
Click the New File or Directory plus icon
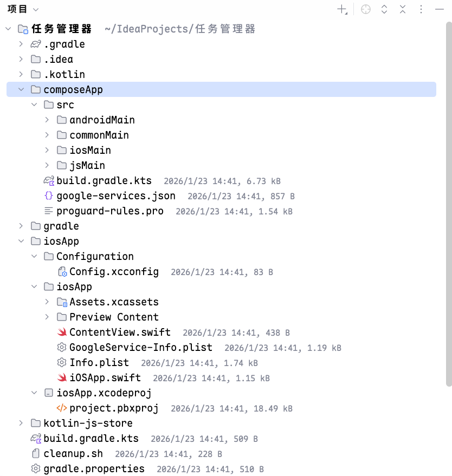342,9
